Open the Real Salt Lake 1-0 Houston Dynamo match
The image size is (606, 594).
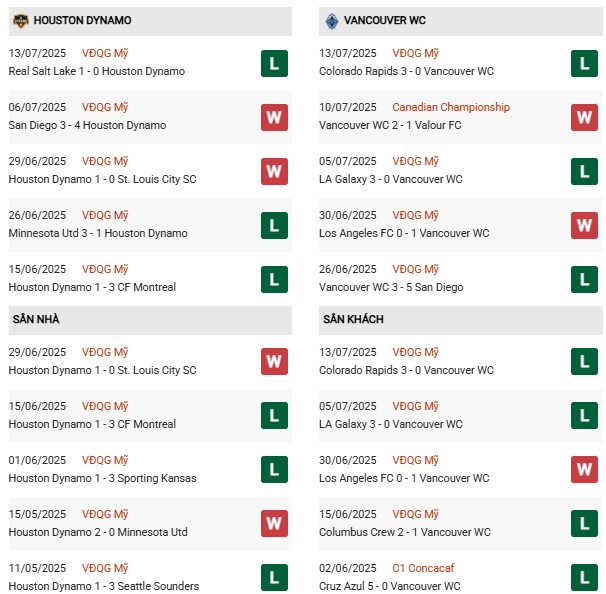(96, 72)
